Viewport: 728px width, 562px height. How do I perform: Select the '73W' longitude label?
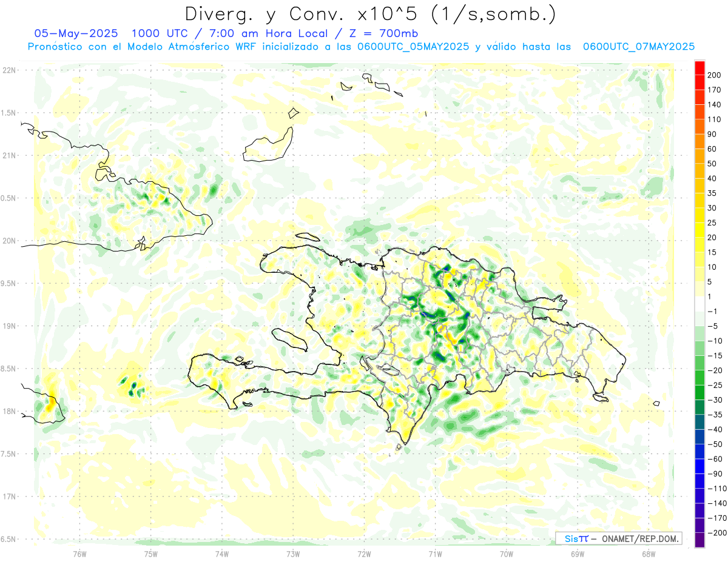[x=293, y=553]
